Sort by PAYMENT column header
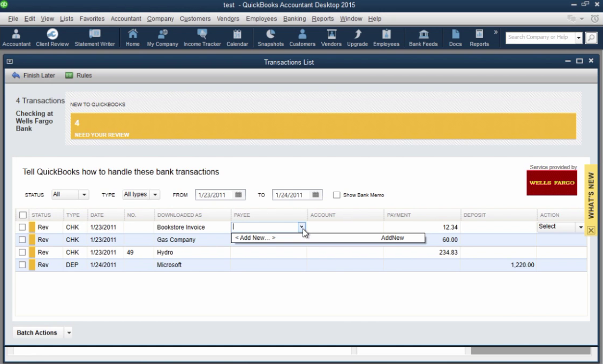Viewport: 603px width, 364px height. [399, 215]
